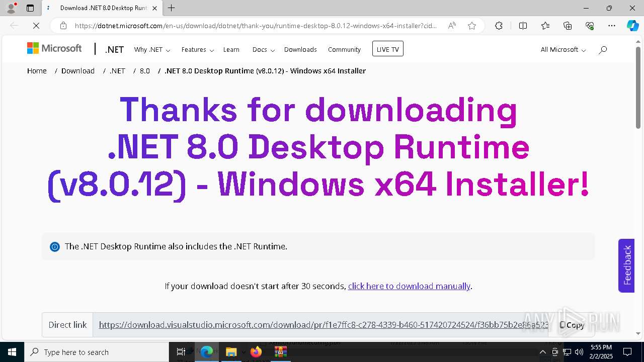Image resolution: width=644 pixels, height=362 pixels.
Task: Toggle split screen icon
Action: [x=523, y=26]
